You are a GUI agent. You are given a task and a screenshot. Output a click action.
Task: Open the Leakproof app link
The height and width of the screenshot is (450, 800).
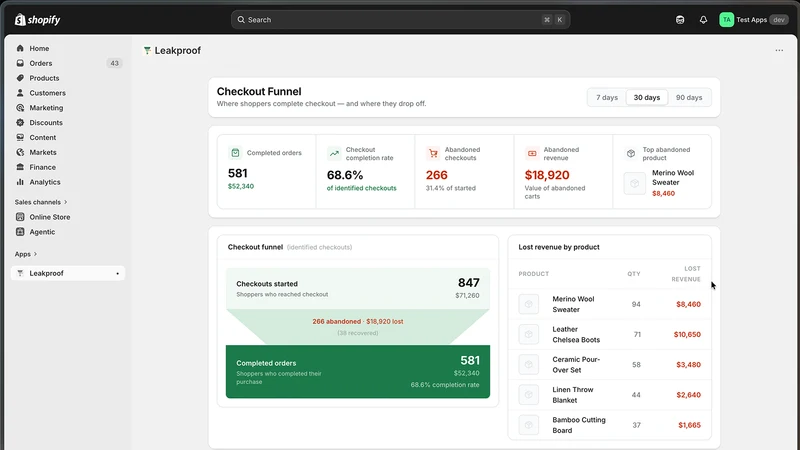[68, 273]
